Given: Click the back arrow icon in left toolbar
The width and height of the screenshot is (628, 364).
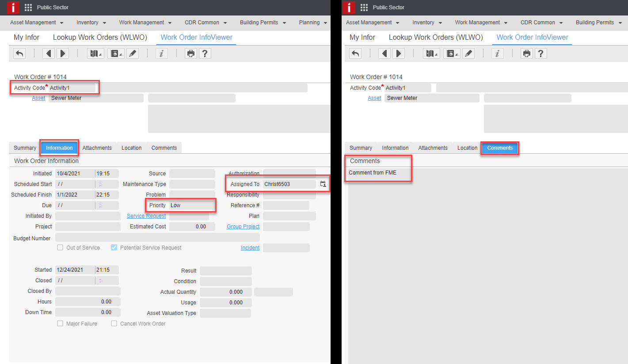Looking at the screenshot, I should pos(19,53).
